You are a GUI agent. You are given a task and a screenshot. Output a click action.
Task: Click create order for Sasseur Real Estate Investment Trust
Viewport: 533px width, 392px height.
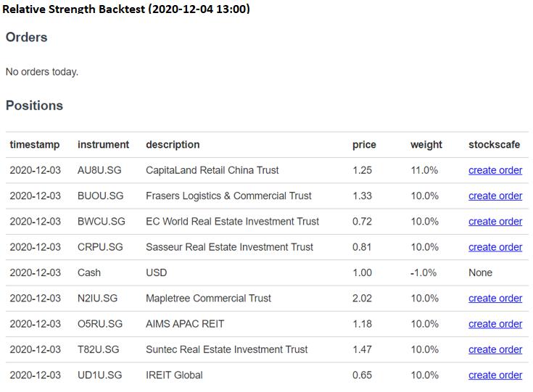[x=495, y=247]
